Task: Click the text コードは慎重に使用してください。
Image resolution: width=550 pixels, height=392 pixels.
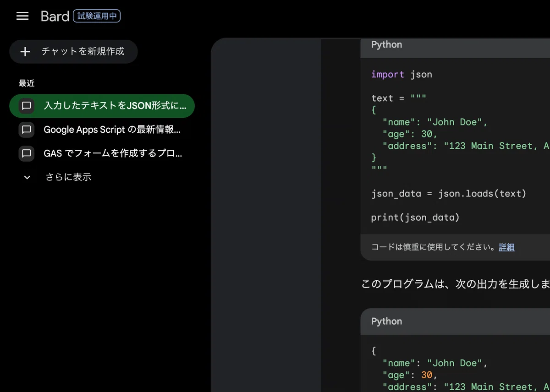Action: pyautogui.click(x=434, y=247)
